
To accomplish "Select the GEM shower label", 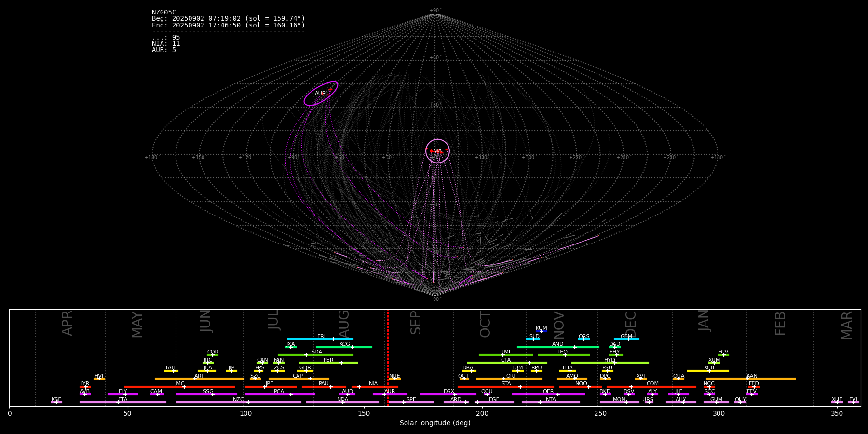I will pos(626,337).
